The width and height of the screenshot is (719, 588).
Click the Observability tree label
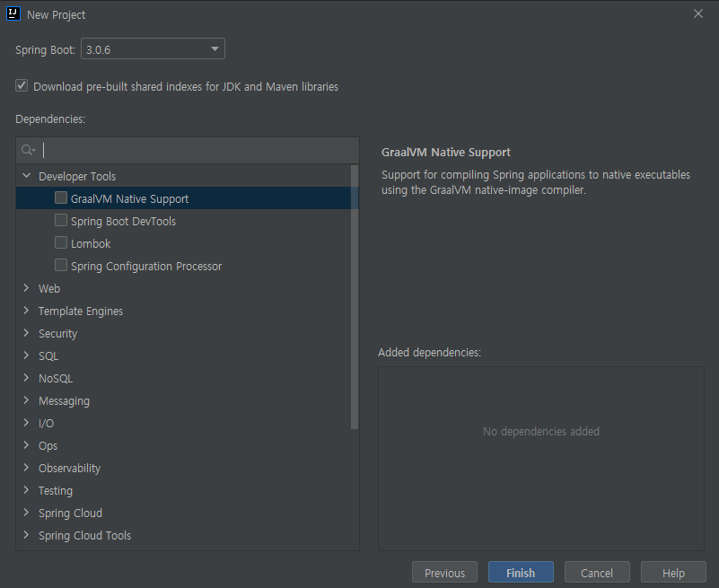coord(69,469)
